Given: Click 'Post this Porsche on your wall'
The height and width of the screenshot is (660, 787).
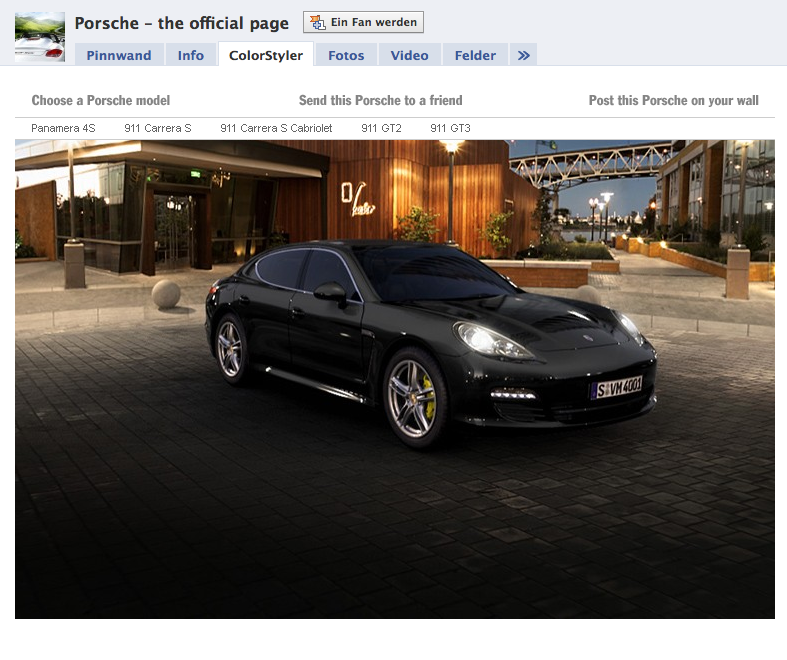Looking at the screenshot, I should pyautogui.click(x=673, y=100).
